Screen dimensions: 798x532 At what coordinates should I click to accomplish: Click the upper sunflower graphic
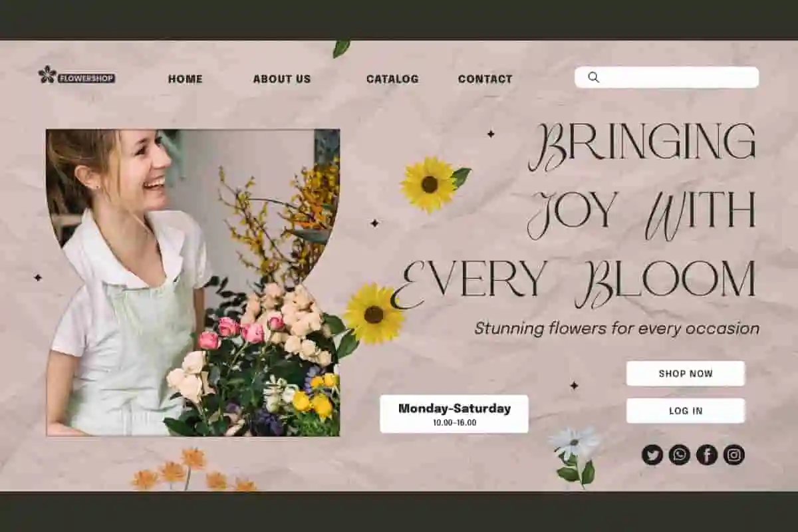click(x=430, y=184)
